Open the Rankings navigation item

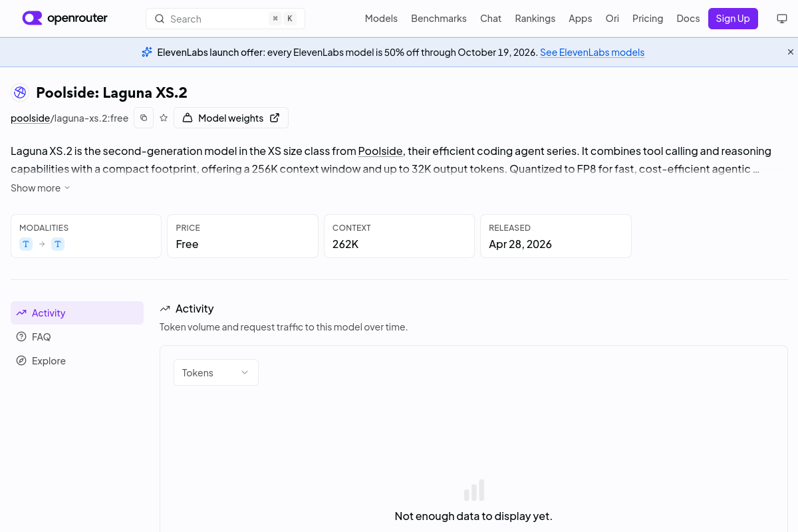(x=535, y=19)
